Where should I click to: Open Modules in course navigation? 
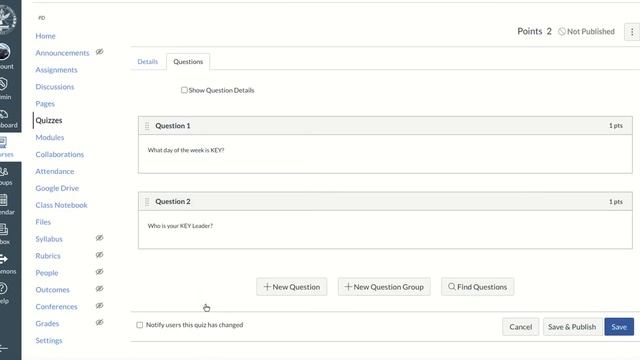tap(50, 138)
